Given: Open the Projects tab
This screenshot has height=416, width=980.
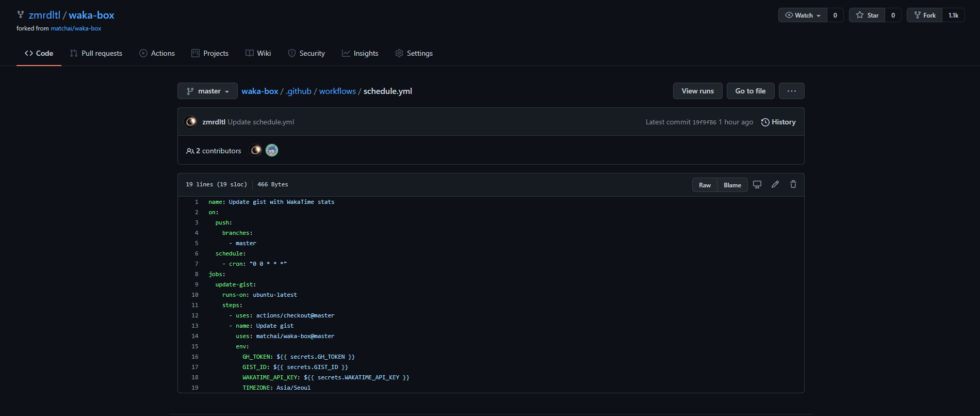Looking at the screenshot, I should pos(210,53).
